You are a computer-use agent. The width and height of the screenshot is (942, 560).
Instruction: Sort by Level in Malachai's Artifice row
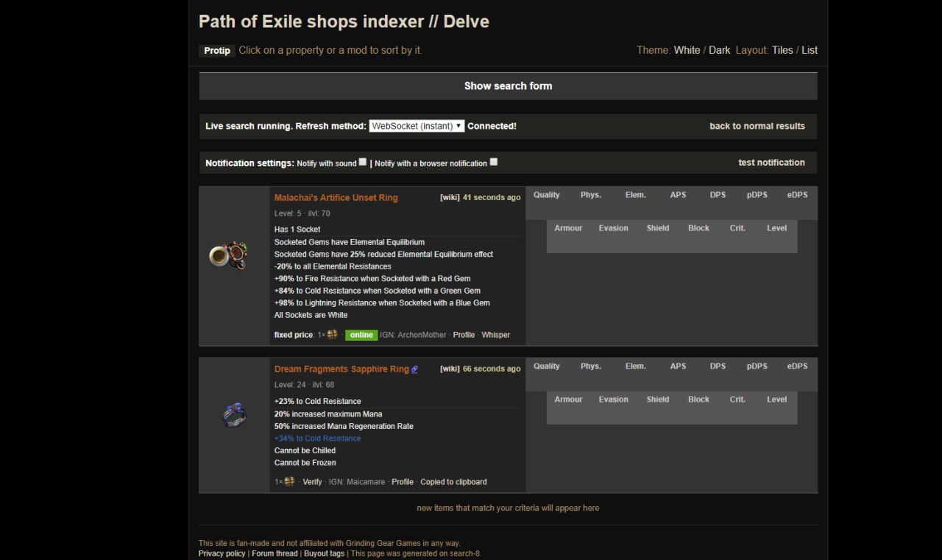click(x=777, y=228)
